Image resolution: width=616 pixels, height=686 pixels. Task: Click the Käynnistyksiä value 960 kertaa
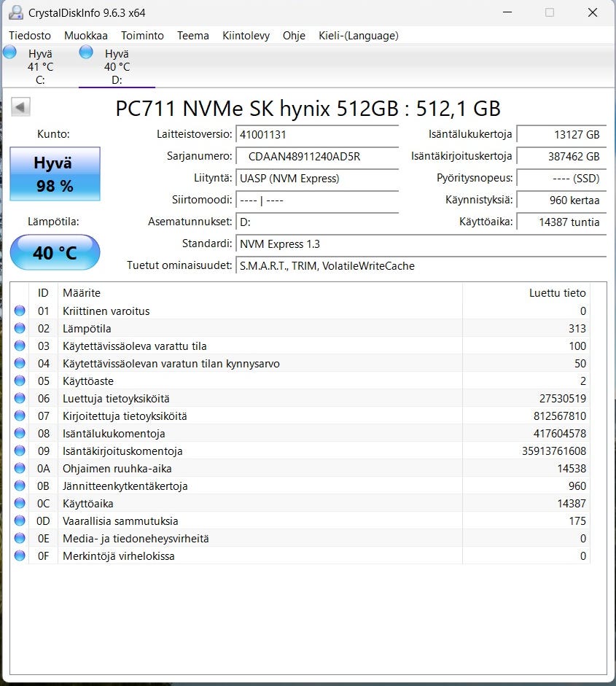click(x=561, y=200)
